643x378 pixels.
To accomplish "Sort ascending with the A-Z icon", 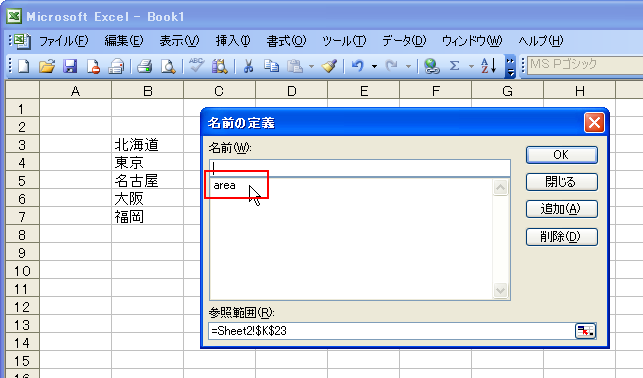I will 488,66.
